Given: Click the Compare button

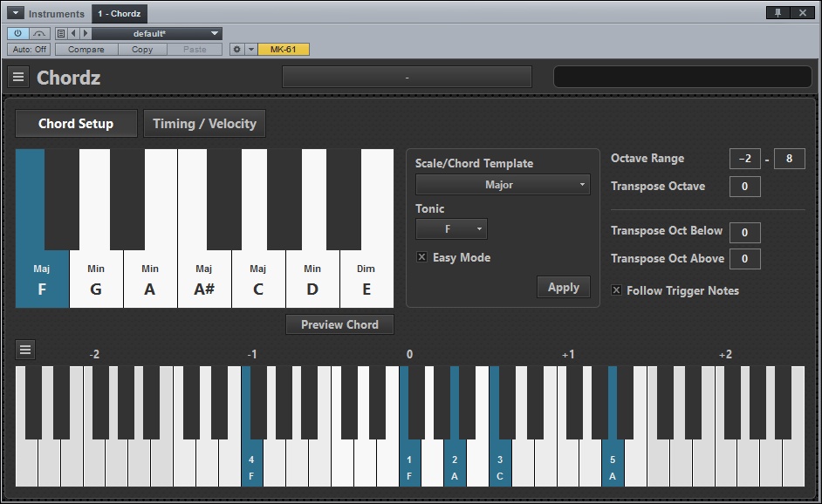Looking at the screenshot, I should click(x=86, y=49).
